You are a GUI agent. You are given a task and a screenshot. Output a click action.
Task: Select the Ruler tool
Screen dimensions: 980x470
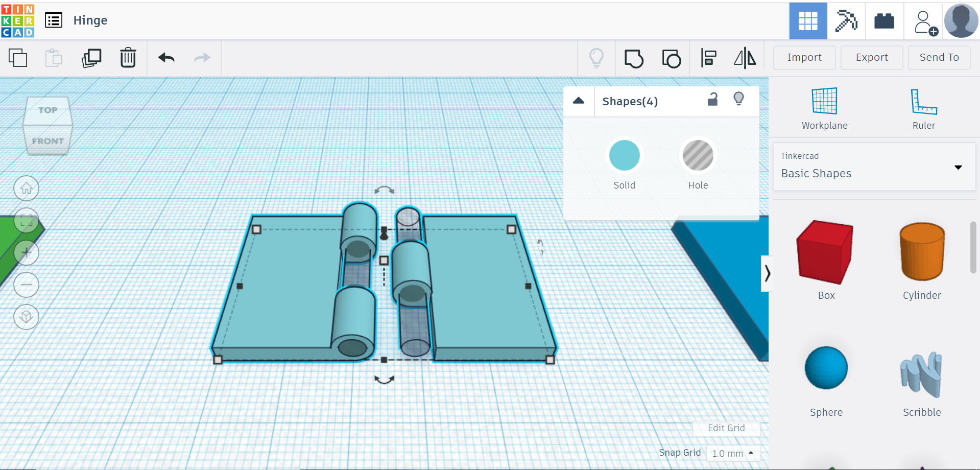923,107
